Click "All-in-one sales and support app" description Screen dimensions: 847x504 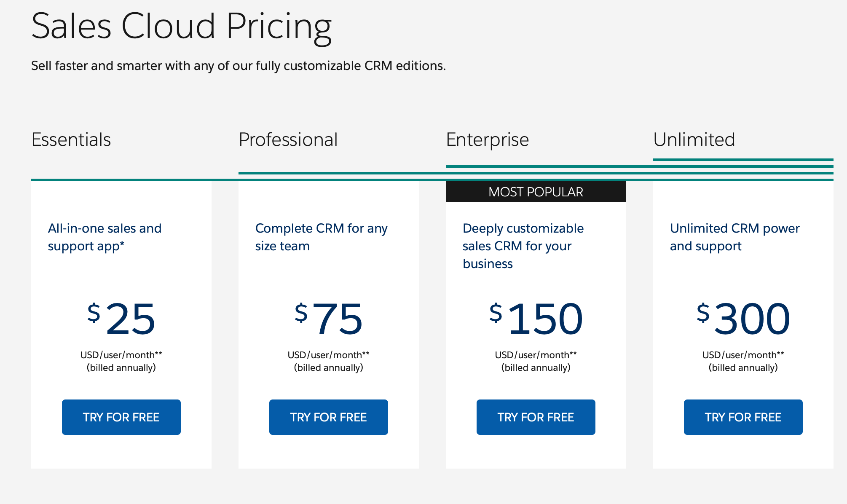pos(105,237)
